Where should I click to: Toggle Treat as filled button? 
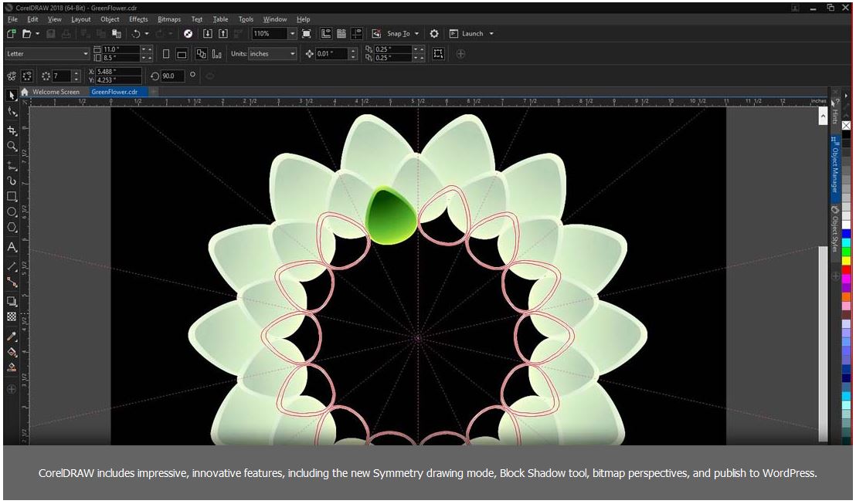click(438, 54)
